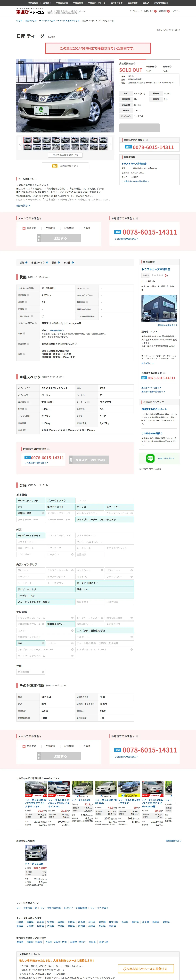The image size is (196, 980).
Task: Check the upper 見積依頼 checkbox
Action: coord(24,228)
